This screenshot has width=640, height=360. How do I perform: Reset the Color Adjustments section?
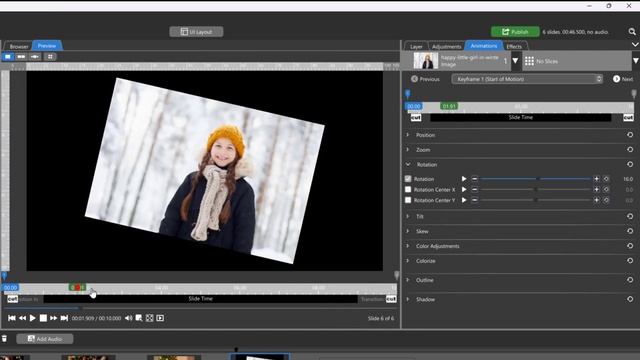point(630,246)
